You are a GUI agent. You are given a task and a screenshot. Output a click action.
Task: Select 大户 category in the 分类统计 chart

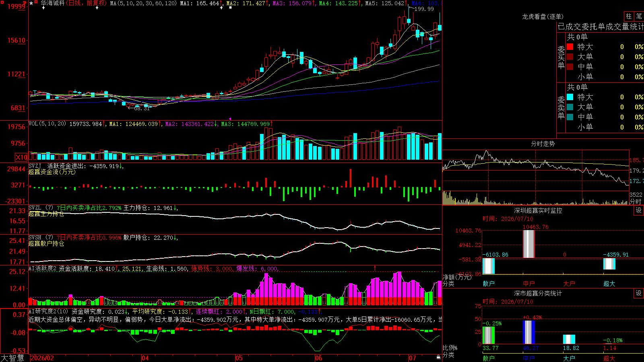pos(569,358)
